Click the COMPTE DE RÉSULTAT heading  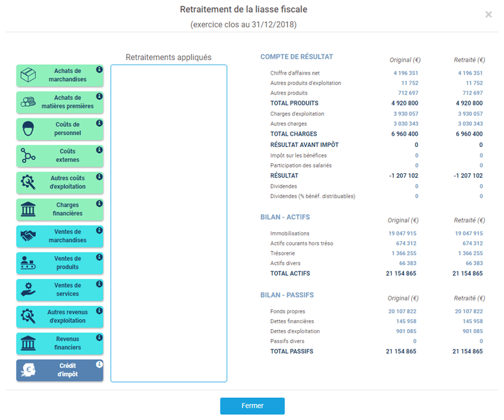click(297, 57)
